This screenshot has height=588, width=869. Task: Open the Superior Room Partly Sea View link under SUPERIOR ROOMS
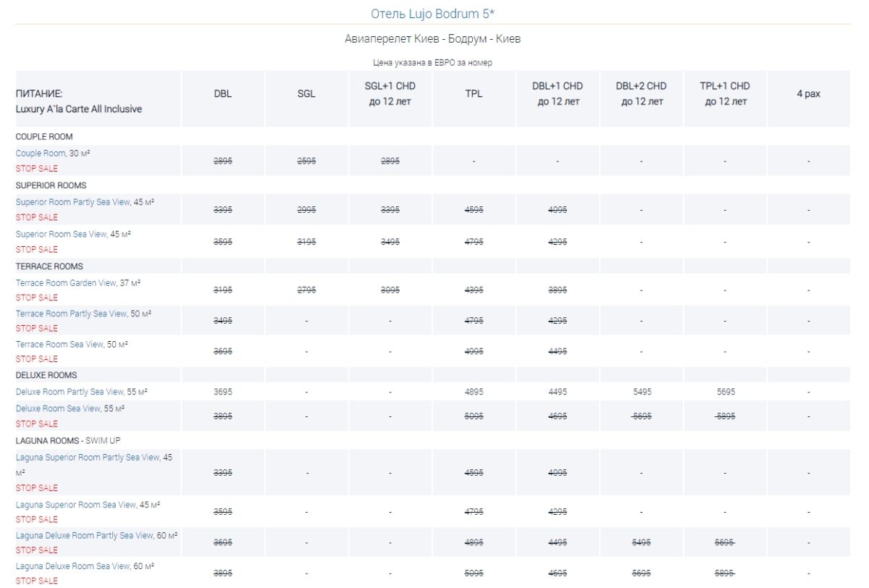(x=73, y=202)
